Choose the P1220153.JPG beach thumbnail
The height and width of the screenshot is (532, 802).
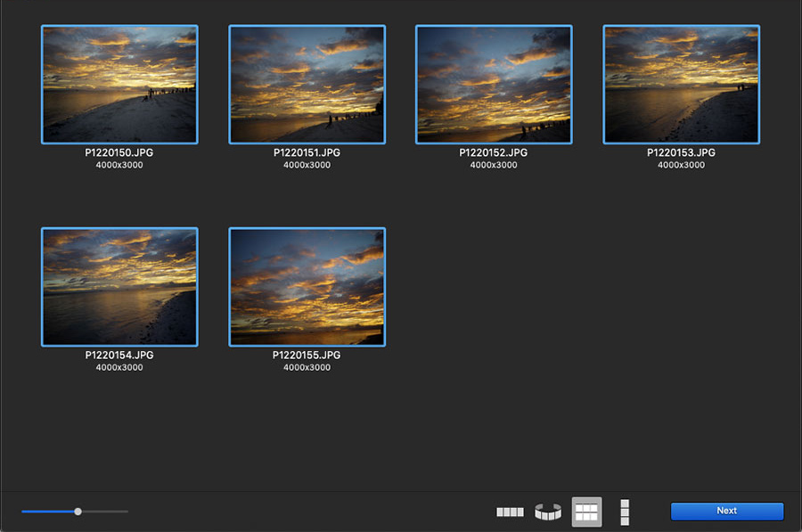[682, 85]
